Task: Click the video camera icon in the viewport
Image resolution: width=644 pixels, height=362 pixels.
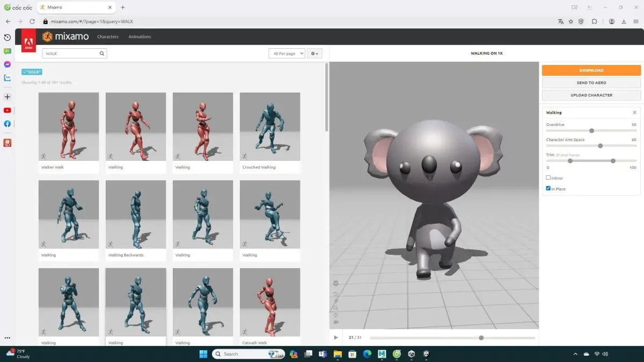Action: pyautogui.click(x=336, y=322)
